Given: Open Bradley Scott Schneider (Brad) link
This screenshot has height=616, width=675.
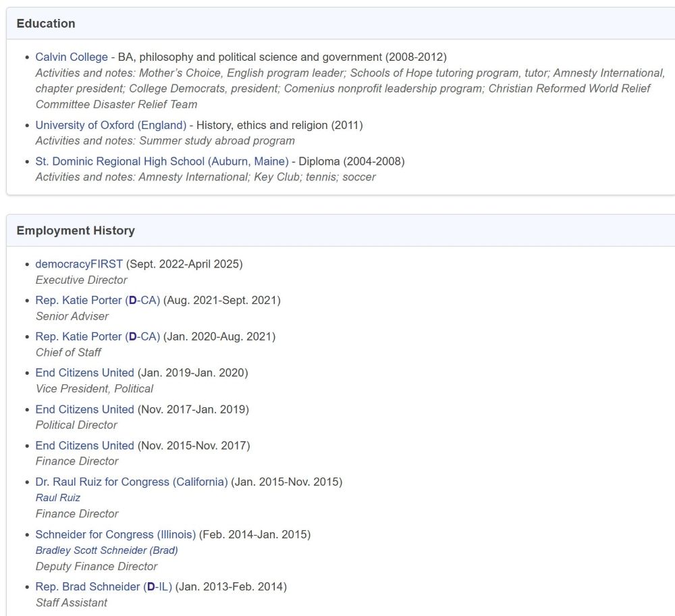Looking at the screenshot, I should coord(107,550).
